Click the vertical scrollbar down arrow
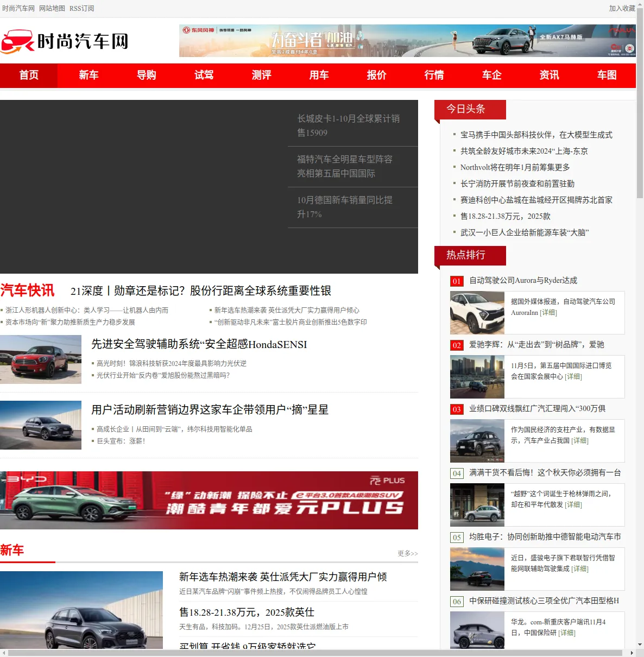The height and width of the screenshot is (657, 644). click(x=640, y=645)
